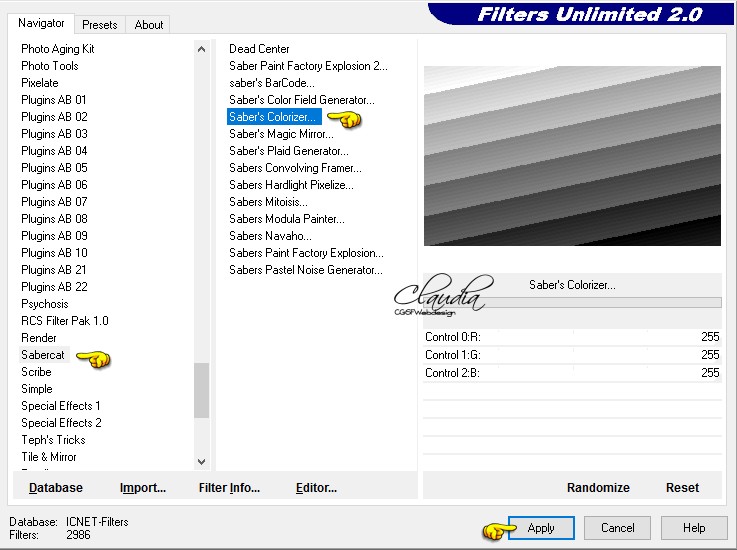Select Plugins AB 04

coord(54,151)
